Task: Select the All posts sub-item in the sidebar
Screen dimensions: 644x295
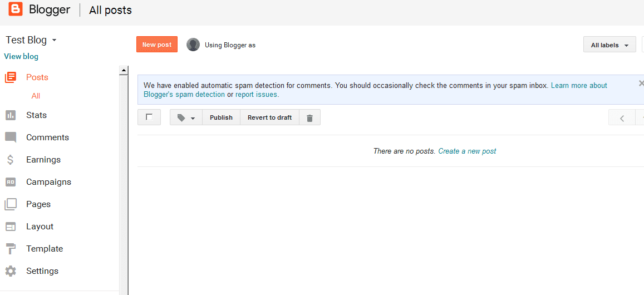Action: (36, 96)
